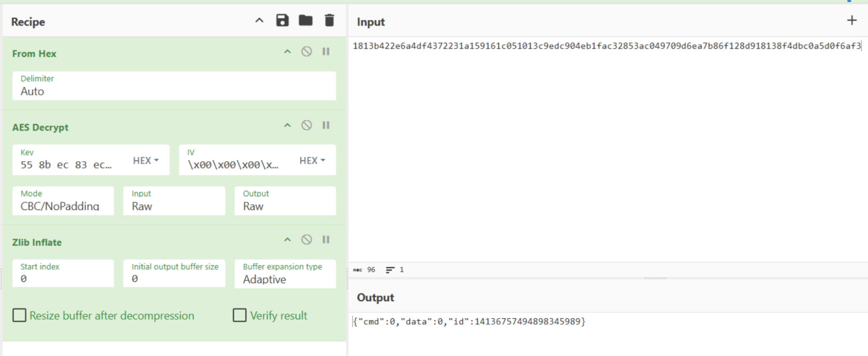Check the Verify result box
The height and width of the screenshot is (356, 868).
pos(240,315)
